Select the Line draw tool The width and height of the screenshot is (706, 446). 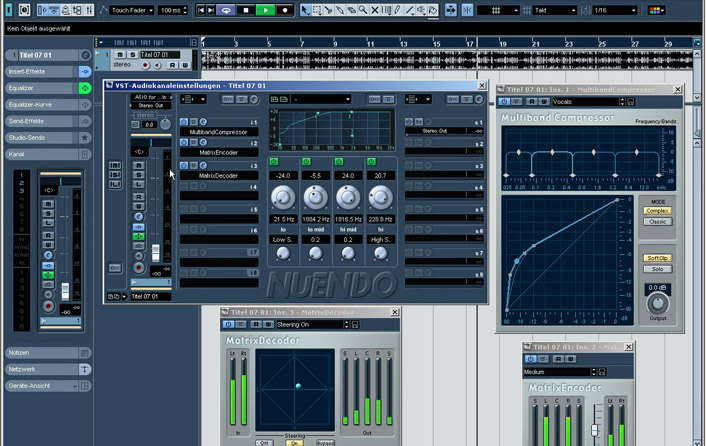(x=409, y=10)
